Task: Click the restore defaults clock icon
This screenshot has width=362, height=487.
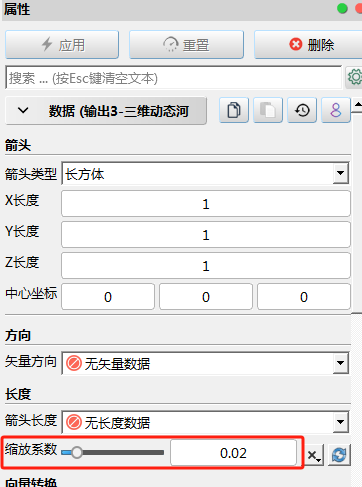Action: pos(302,110)
